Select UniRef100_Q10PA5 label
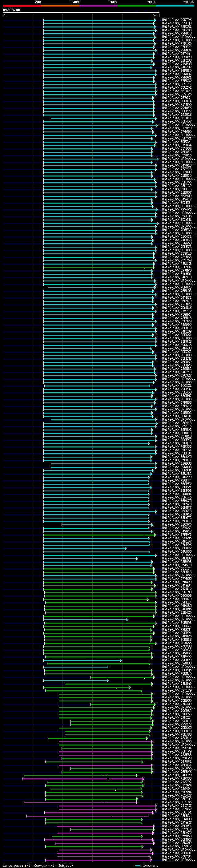The height and width of the screenshot is (868, 197). [177, 64]
